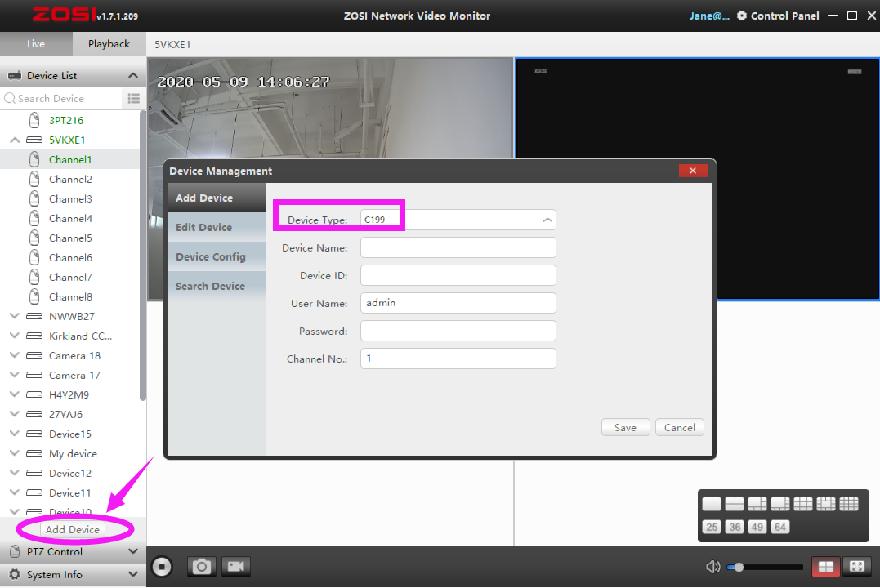Viewport: 880px width, 588px height.
Task: Switch to the Live tab
Action: (x=36, y=44)
